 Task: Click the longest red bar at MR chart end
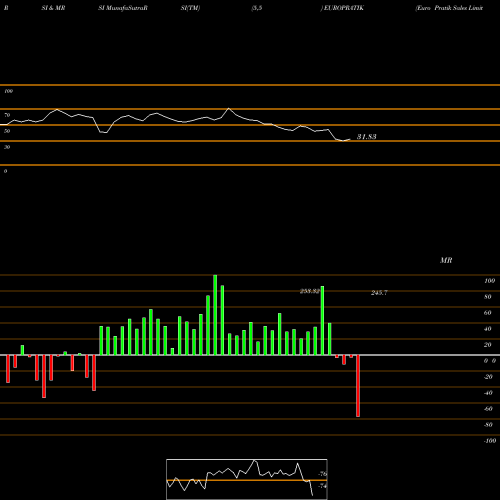358,386
